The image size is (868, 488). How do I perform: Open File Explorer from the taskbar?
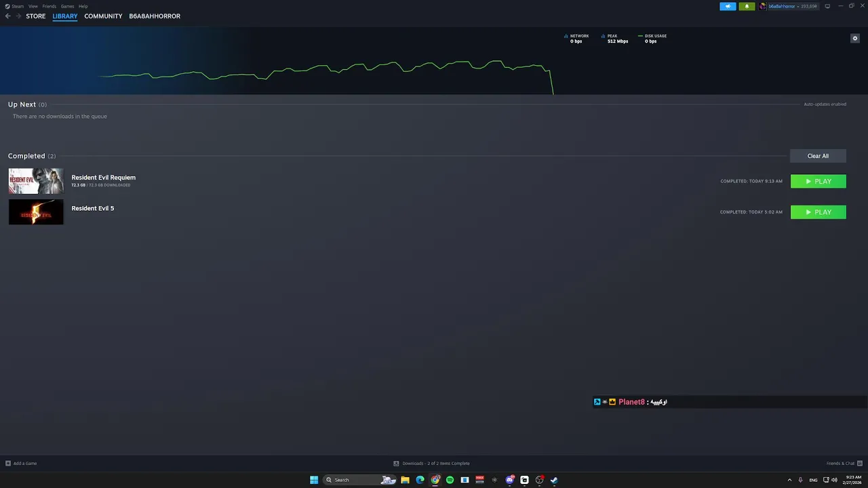point(405,480)
